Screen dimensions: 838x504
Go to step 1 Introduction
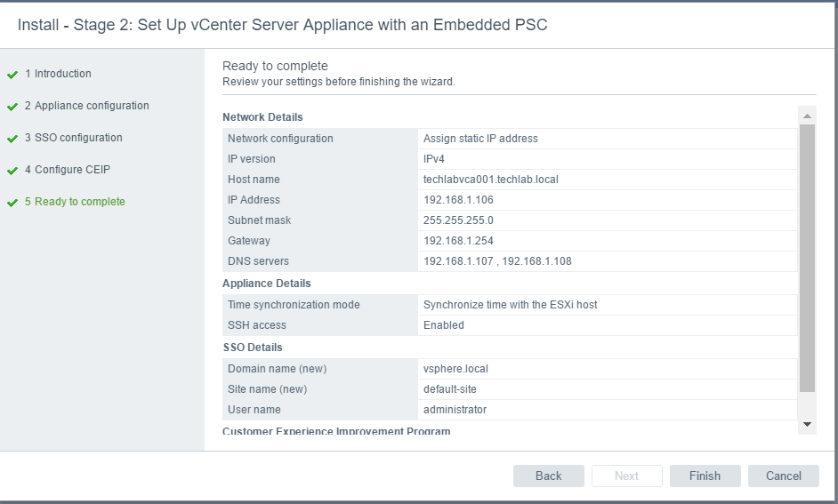click(x=58, y=74)
